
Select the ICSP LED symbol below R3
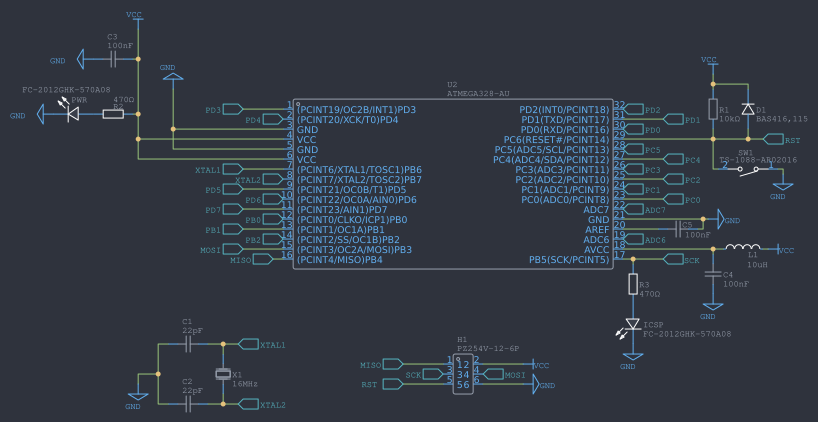(x=632, y=324)
